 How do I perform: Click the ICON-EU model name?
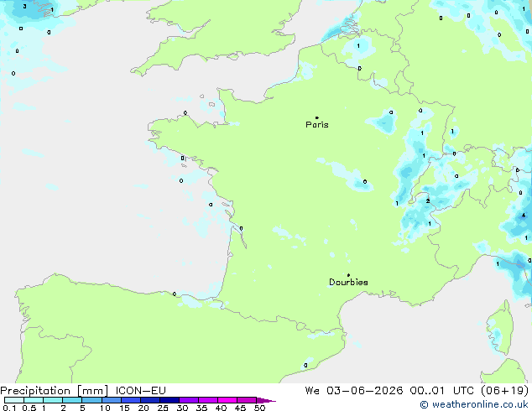click(x=140, y=391)
